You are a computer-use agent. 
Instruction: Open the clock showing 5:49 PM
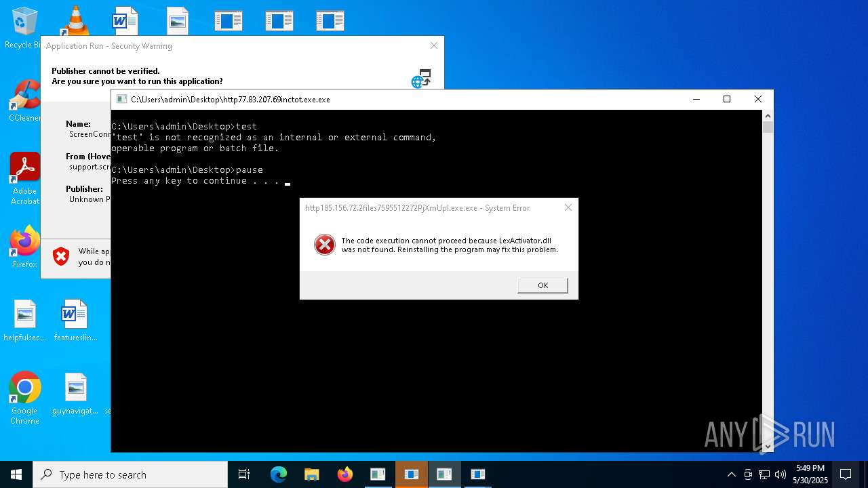(x=810, y=474)
